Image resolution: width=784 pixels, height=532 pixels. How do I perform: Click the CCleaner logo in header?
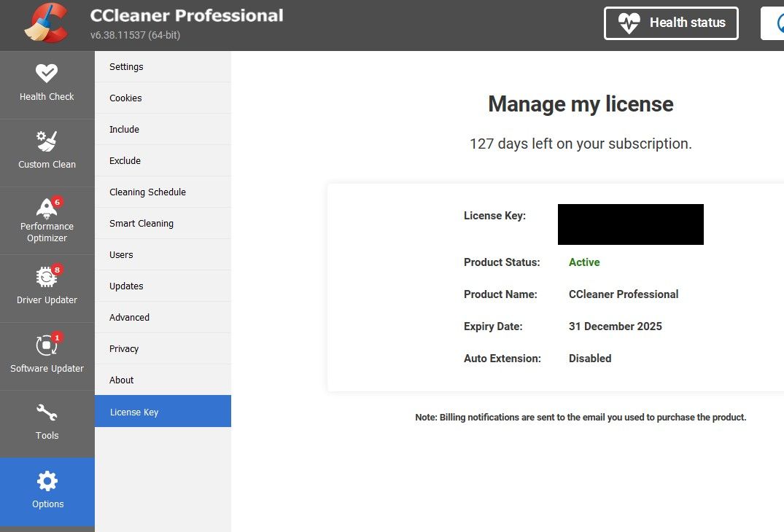point(45,24)
